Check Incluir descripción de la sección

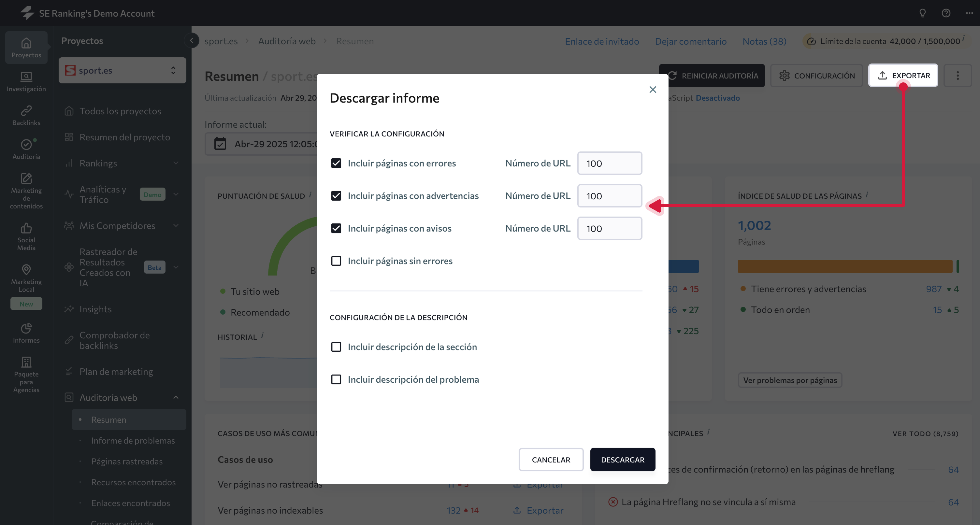(336, 347)
